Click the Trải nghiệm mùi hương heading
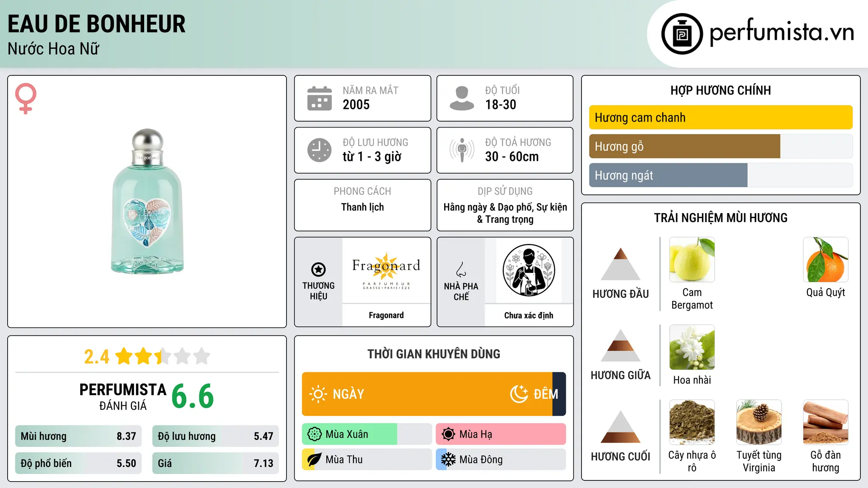Screen dimensions: 868x488 point(721,218)
